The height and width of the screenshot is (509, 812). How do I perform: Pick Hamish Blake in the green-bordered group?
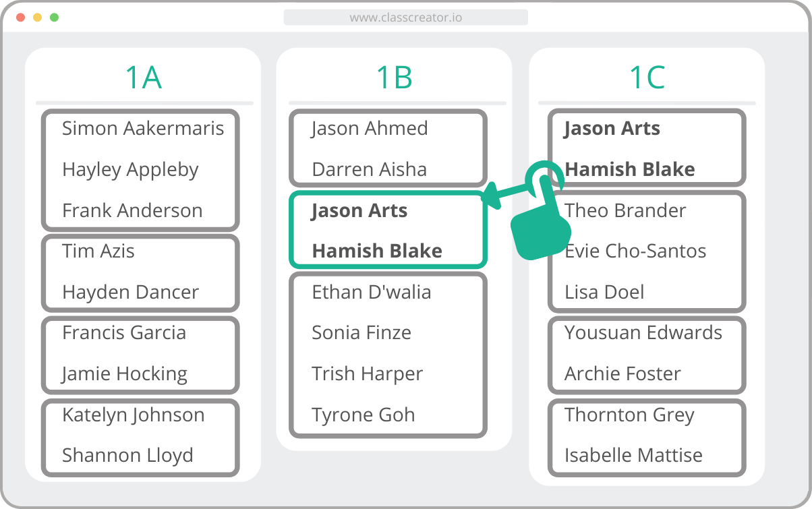coord(377,251)
